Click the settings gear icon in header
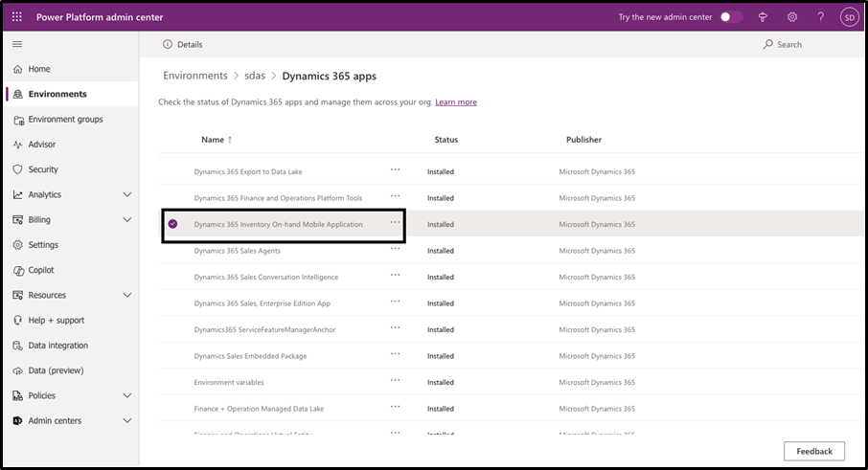The image size is (868, 470). point(792,17)
